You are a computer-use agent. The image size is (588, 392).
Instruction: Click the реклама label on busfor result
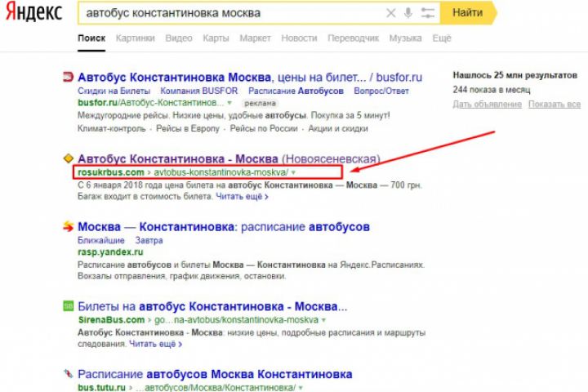coord(260,103)
